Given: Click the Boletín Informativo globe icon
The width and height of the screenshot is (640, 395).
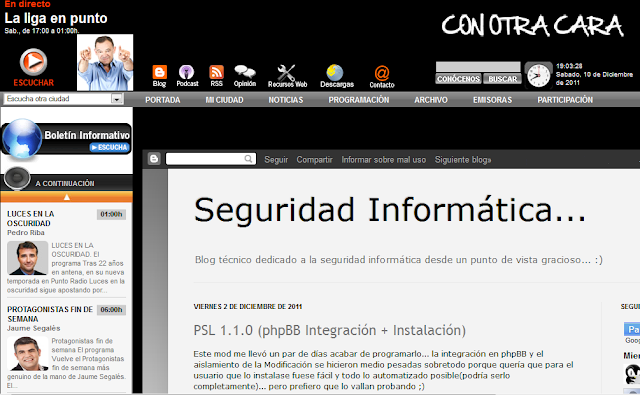Looking at the screenshot, I should (21, 139).
